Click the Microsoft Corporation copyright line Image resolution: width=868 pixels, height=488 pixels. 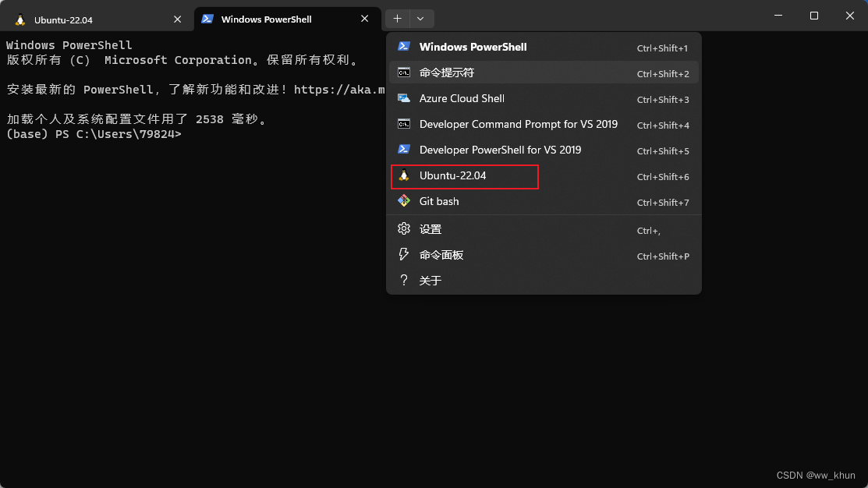point(182,60)
